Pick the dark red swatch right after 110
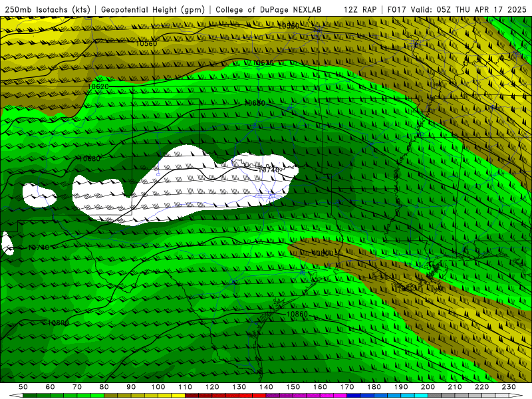The width and height of the screenshot is (532, 399). click(x=192, y=396)
